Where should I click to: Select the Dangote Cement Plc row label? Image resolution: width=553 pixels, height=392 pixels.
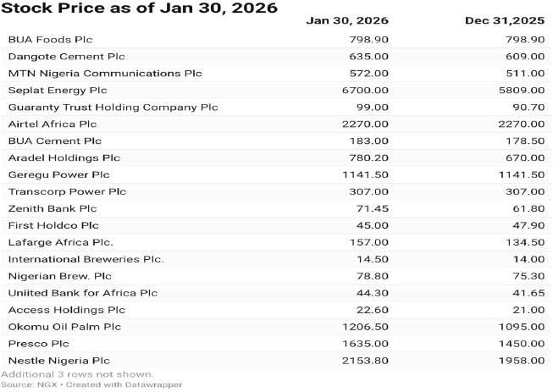pyautogui.click(x=66, y=57)
